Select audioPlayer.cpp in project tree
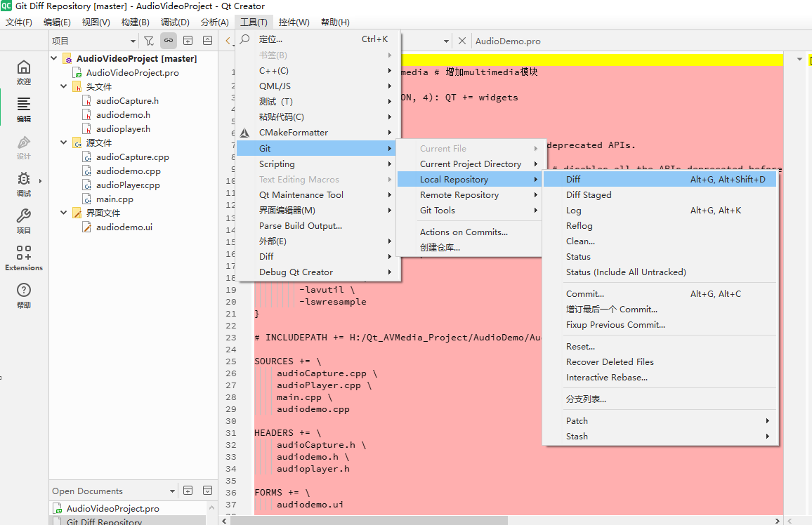The width and height of the screenshot is (812, 525). [x=128, y=185]
